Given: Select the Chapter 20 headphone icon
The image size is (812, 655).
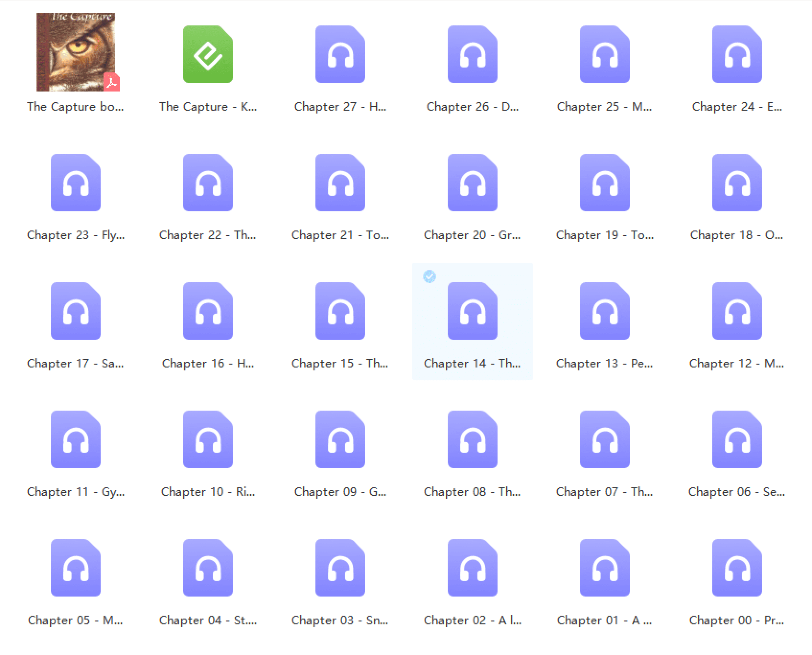Looking at the screenshot, I should [472, 183].
